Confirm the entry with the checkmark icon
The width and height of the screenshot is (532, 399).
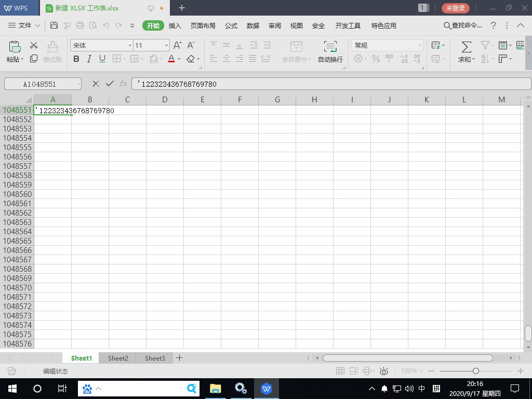(109, 84)
